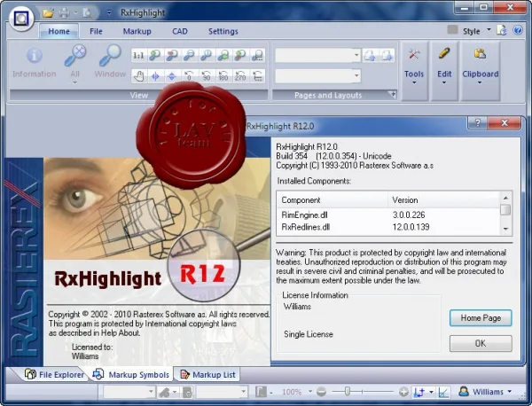
Task: Rotate view to 180 degrees
Action: click(x=223, y=76)
